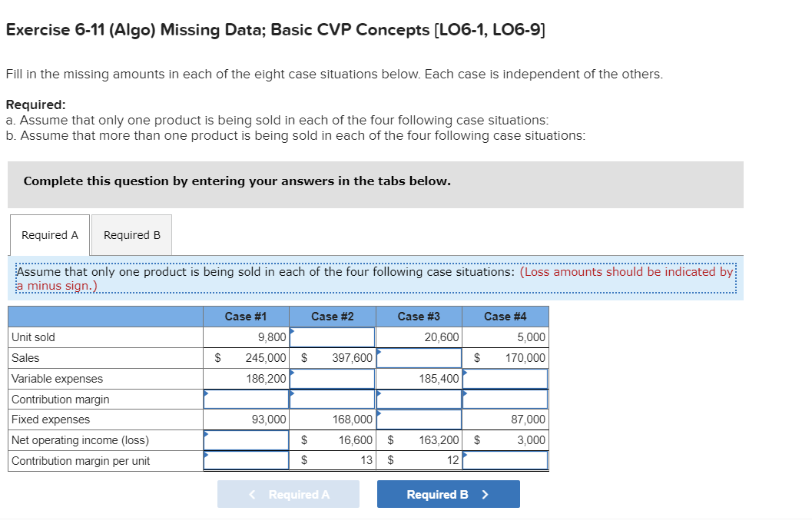This screenshot has width=812, height=524.
Task: Select the Contribution margin cell for Case #2
Action: coord(332,399)
